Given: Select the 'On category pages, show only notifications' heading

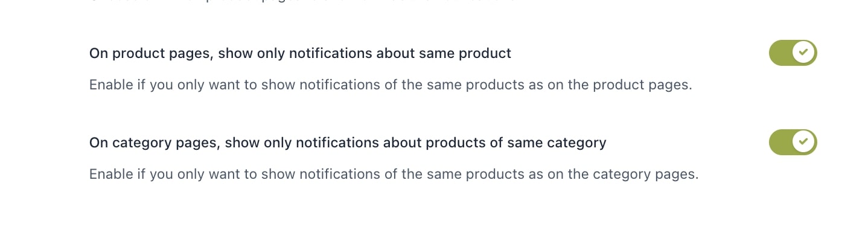Looking at the screenshot, I should 347,143.
